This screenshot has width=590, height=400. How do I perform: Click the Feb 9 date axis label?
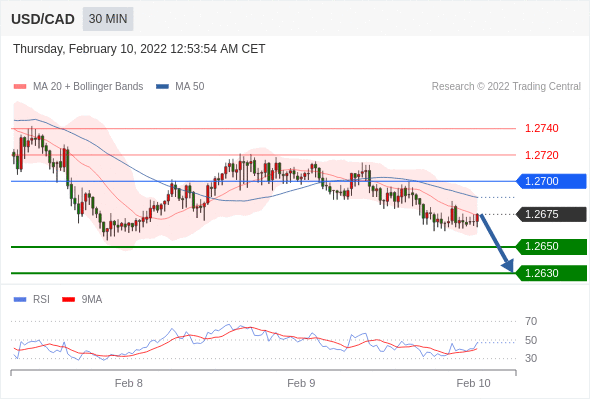301,383
